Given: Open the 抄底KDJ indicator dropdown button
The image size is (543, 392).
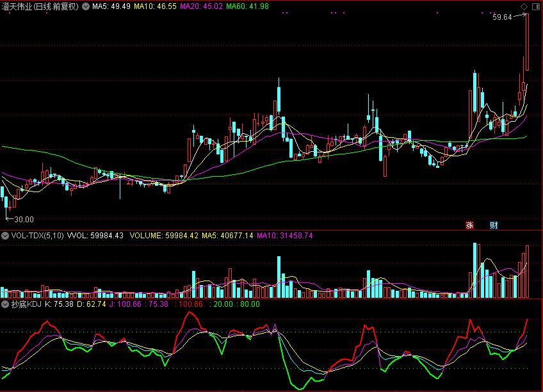Looking at the screenshot, I should [x=5, y=304].
